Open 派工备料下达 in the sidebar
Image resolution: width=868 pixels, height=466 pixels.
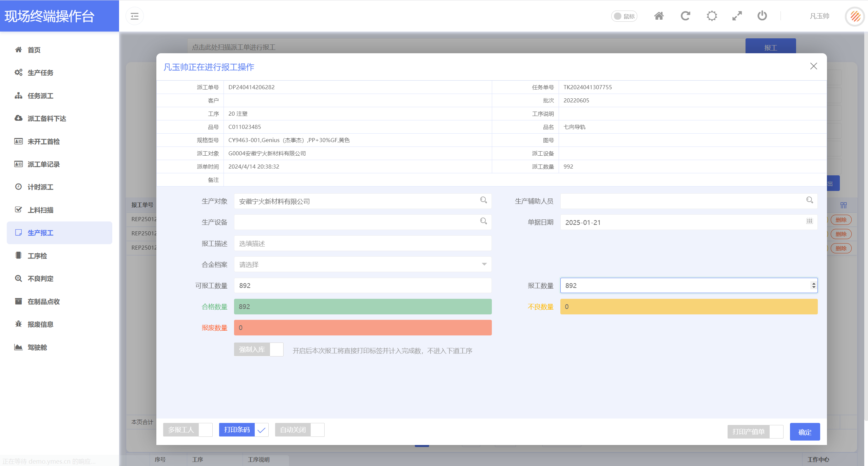tap(59, 118)
